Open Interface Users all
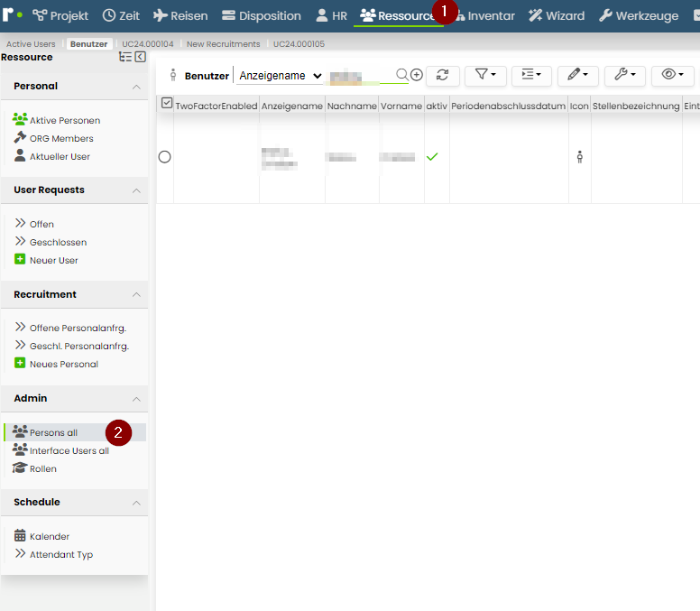The image size is (700, 611). [x=69, y=450]
